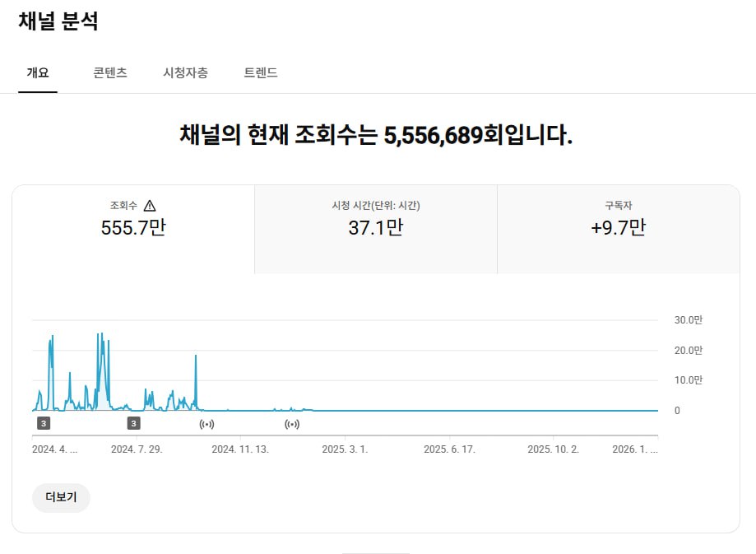Click the 2024. 11. 13. date label
Screen dimensions: 756x554
[240, 449]
